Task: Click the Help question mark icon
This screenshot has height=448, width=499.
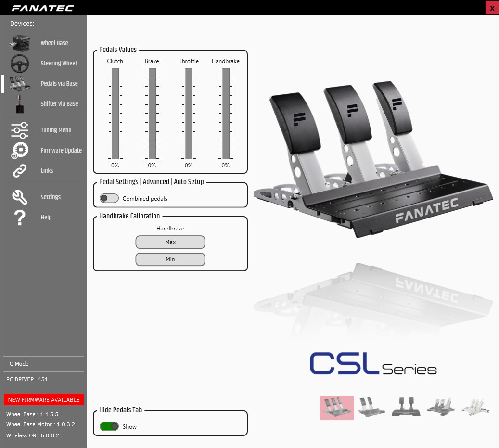Action: (x=20, y=218)
